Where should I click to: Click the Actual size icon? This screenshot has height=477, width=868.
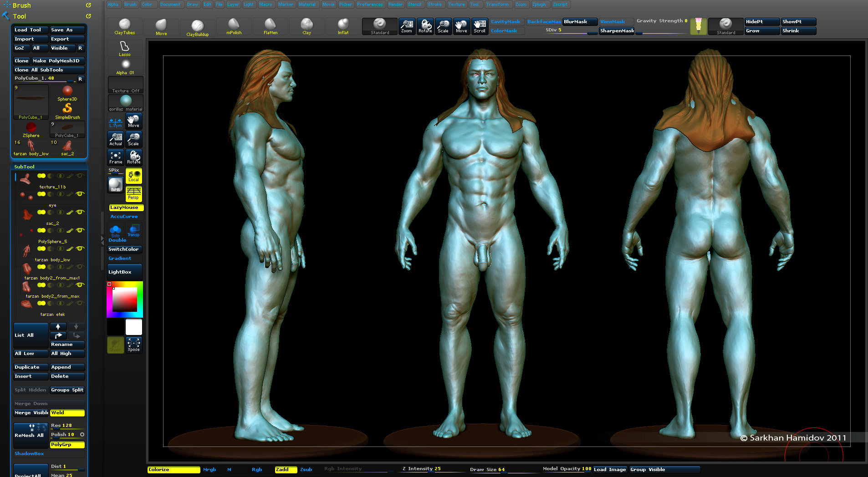[116, 139]
